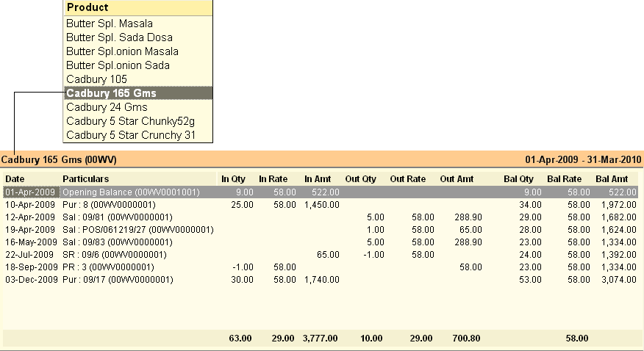Click the Product list header

[138, 7]
